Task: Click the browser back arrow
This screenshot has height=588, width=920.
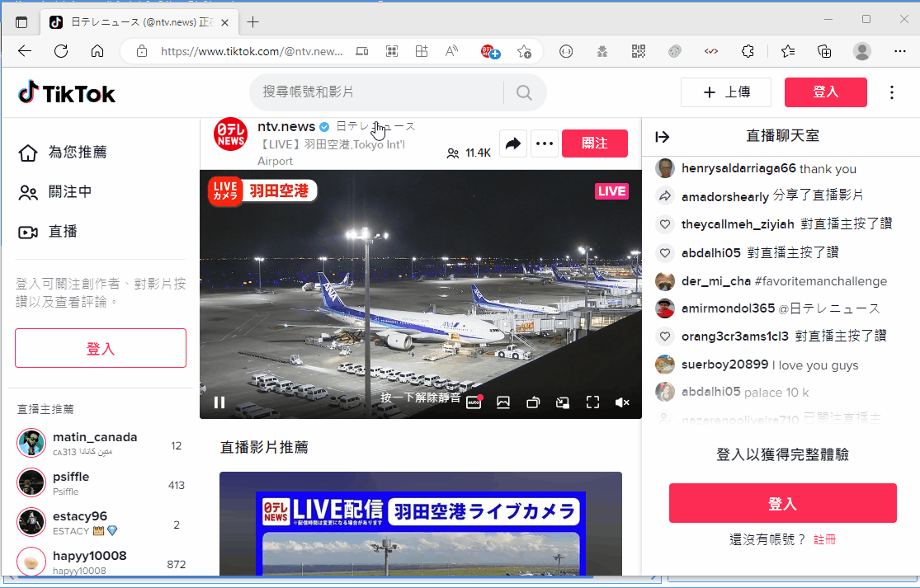Action: tap(25, 52)
